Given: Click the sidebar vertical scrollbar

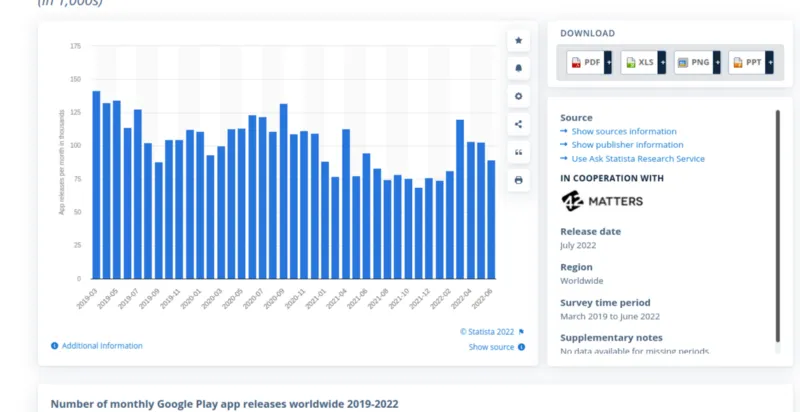Looking at the screenshot, I should [778, 226].
